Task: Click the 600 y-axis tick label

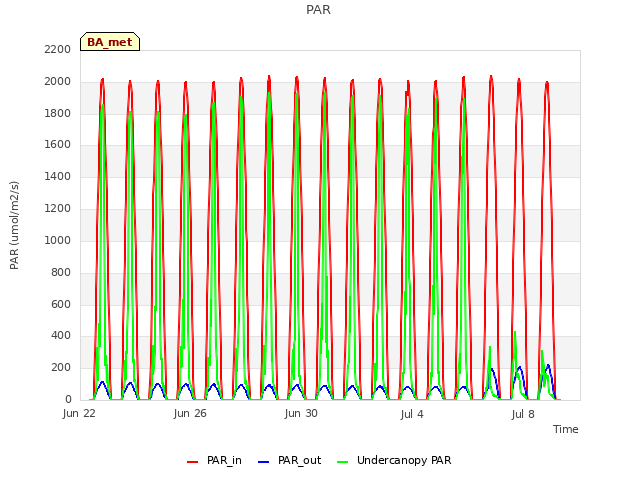Action: click(61, 304)
